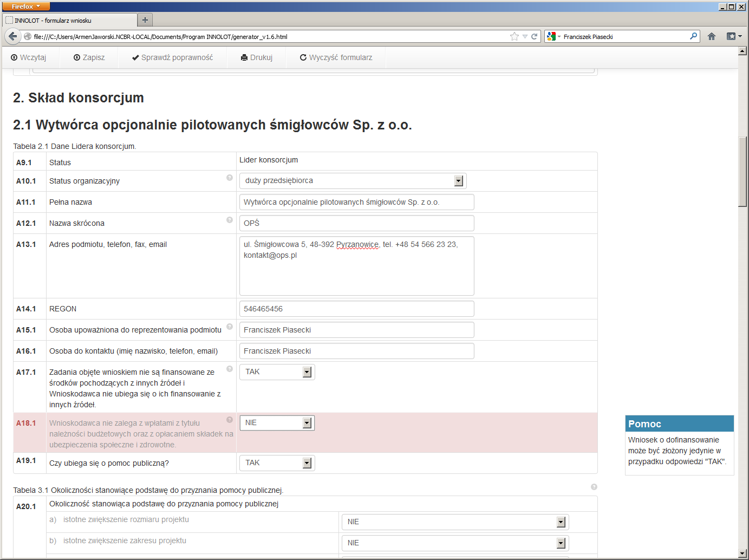Click the A16.1 contact person field
Screen dimensions: 749x560
click(356, 351)
